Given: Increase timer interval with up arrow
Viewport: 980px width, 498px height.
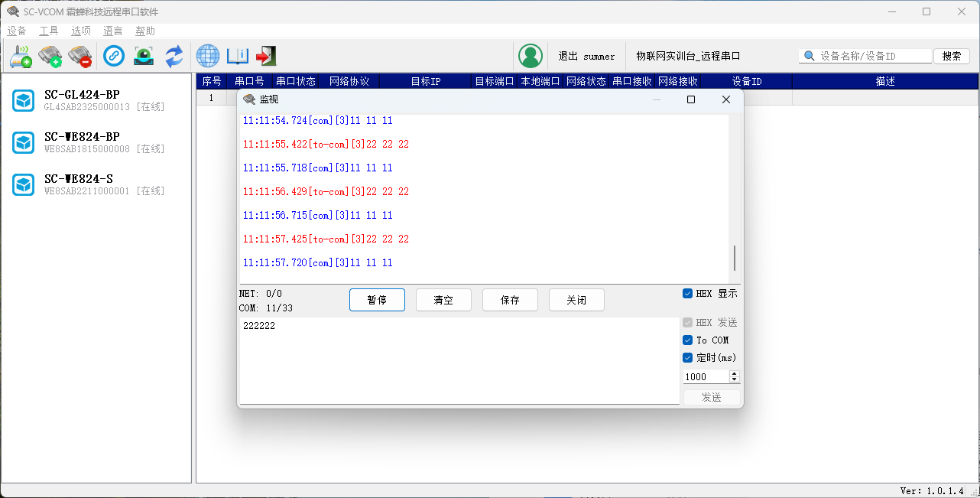Looking at the screenshot, I should point(735,373).
